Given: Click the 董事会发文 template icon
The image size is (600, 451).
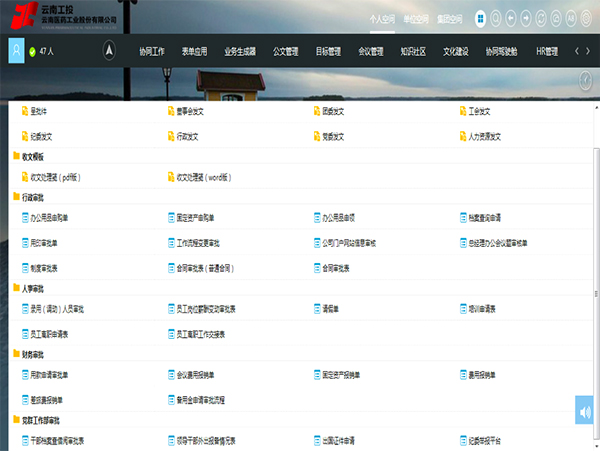Looking at the screenshot, I should pos(171,111).
